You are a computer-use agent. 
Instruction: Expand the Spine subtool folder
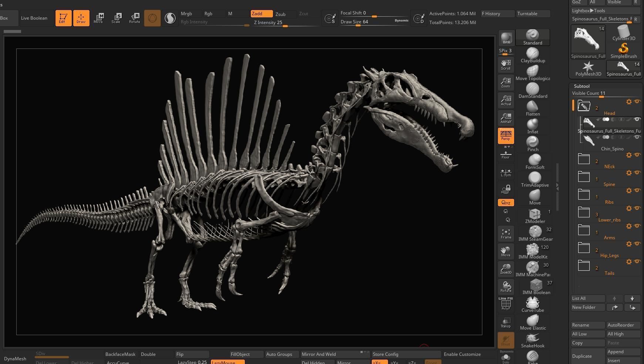click(584, 177)
